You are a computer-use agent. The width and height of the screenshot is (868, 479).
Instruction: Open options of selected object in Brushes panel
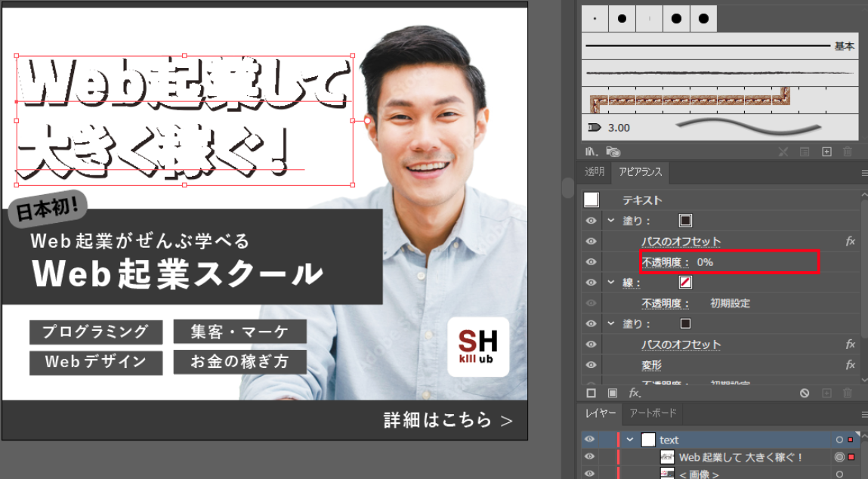coord(805,151)
